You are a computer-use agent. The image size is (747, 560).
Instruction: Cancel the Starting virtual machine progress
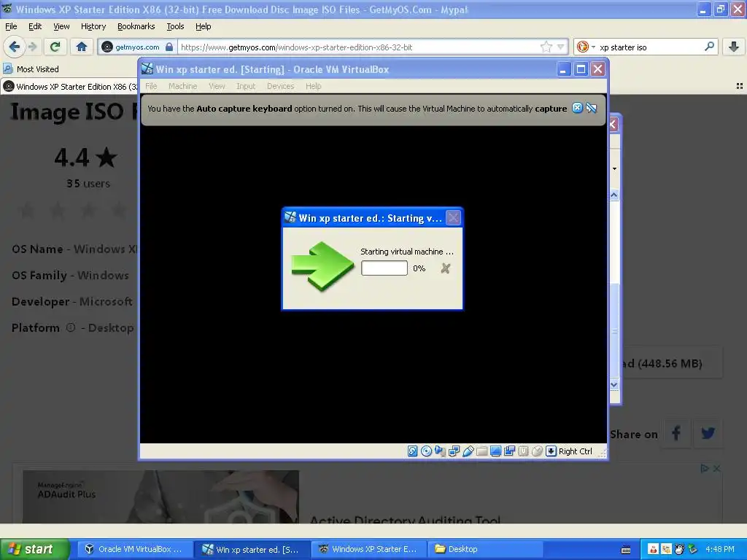click(x=446, y=268)
